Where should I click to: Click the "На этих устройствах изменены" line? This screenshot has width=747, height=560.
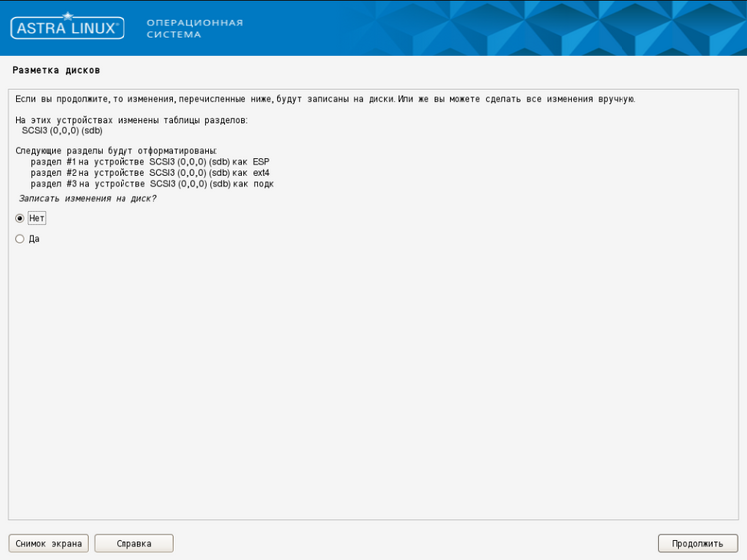[x=131, y=120]
